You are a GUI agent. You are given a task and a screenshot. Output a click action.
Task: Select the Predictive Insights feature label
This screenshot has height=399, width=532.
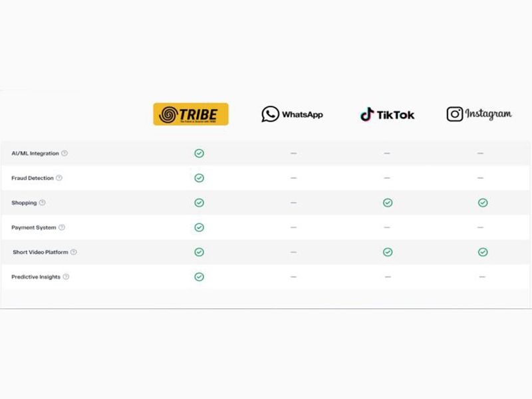click(x=36, y=277)
